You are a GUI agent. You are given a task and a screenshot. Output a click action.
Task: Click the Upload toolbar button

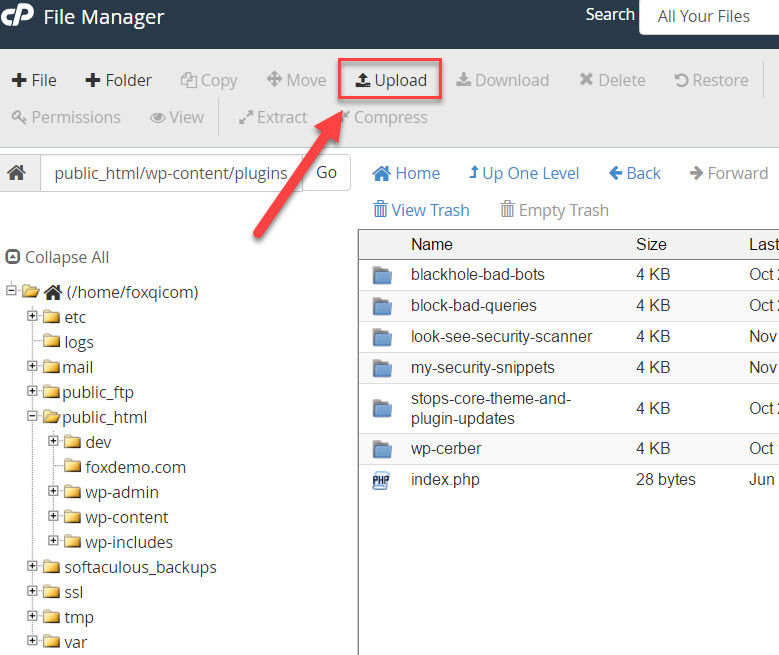click(x=391, y=80)
